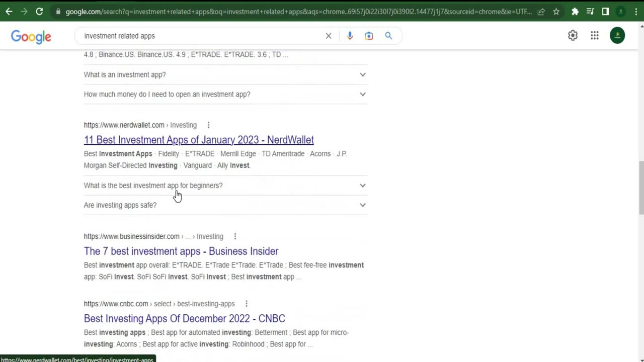Click the businessinsider.com URL breadcrumb
The image size is (644, 362).
[153, 236]
